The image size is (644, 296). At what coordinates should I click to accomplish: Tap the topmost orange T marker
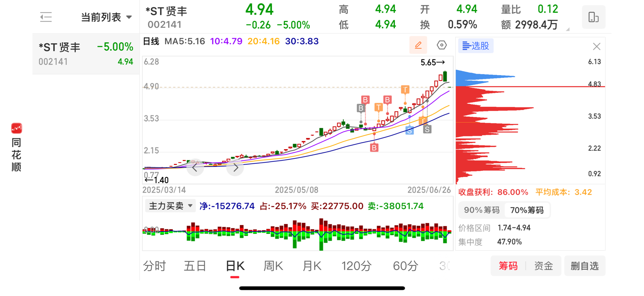coord(405,90)
